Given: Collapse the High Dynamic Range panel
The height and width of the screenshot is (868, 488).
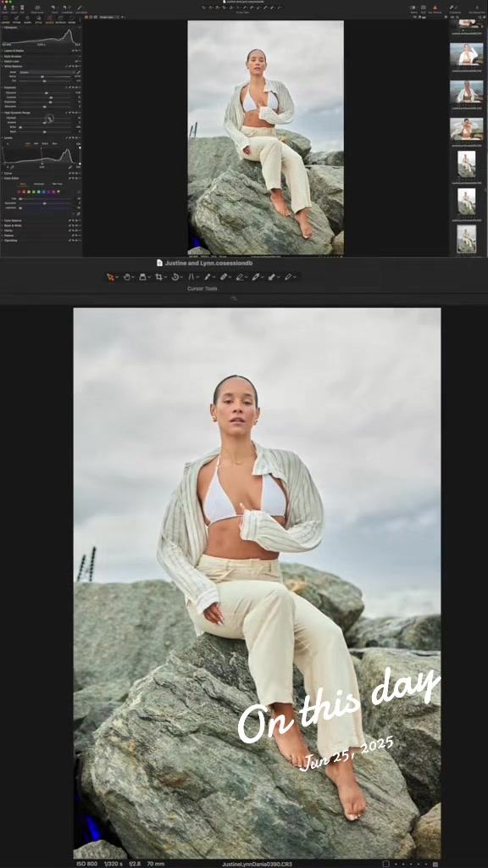Looking at the screenshot, I should (x=2, y=113).
